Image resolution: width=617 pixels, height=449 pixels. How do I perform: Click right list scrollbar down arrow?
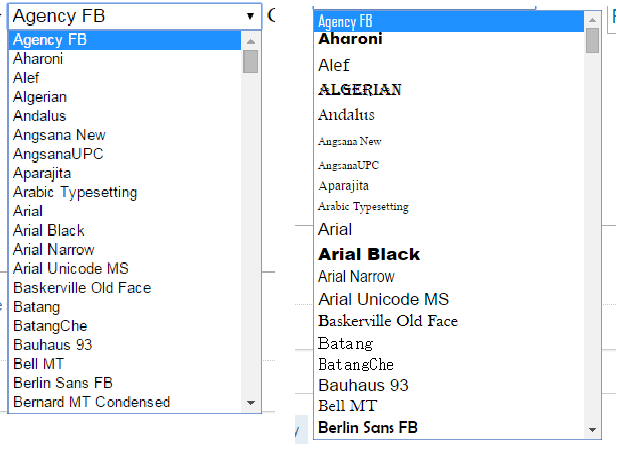coord(593,428)
